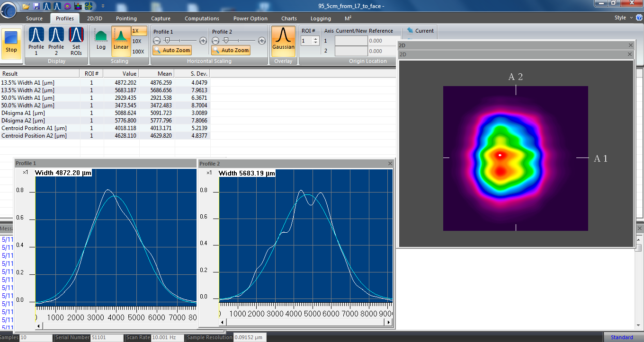Open the Set ROIs tool
The height and width of the screenshot is (342, 644).
[76, 42]
